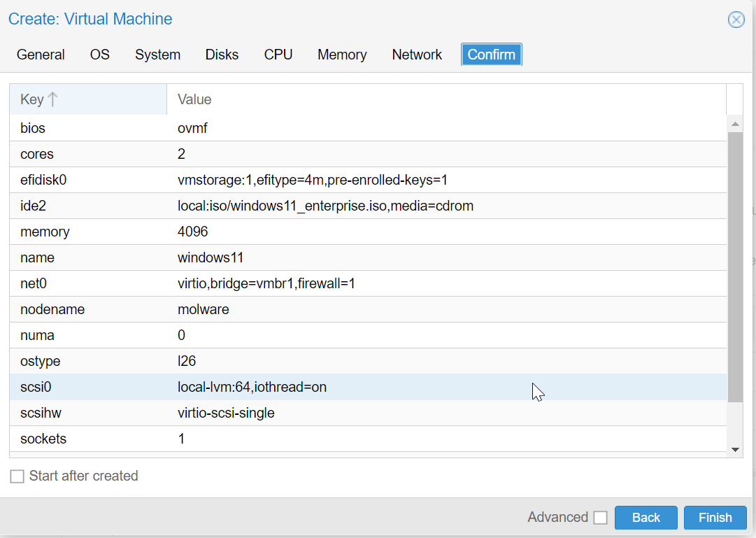Click the Value column header

pos(446,99)
